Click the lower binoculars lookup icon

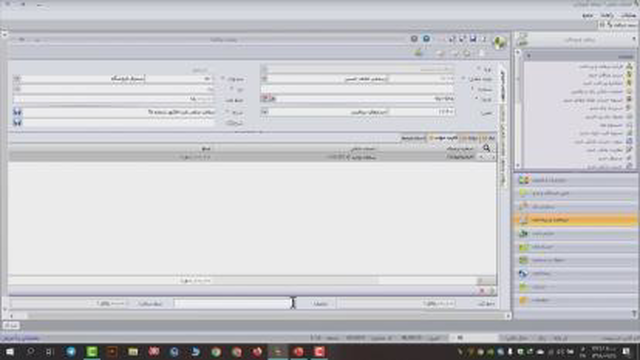[x=17, y=122]
